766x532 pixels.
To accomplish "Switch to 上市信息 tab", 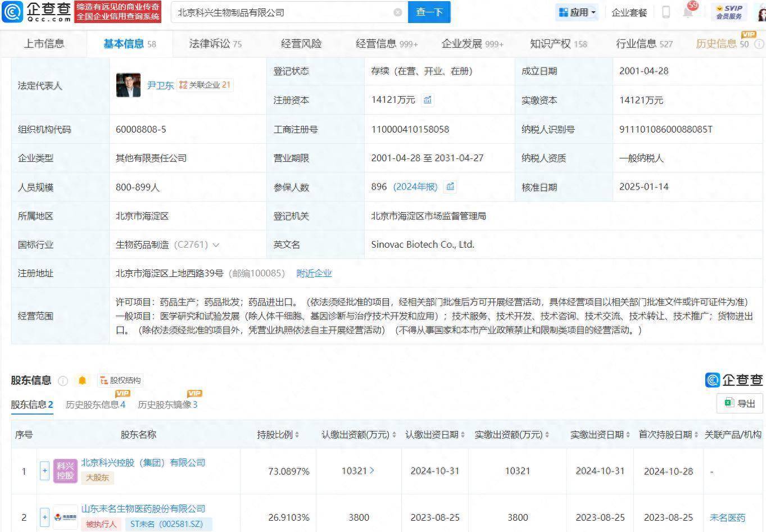I will [44, 43].
